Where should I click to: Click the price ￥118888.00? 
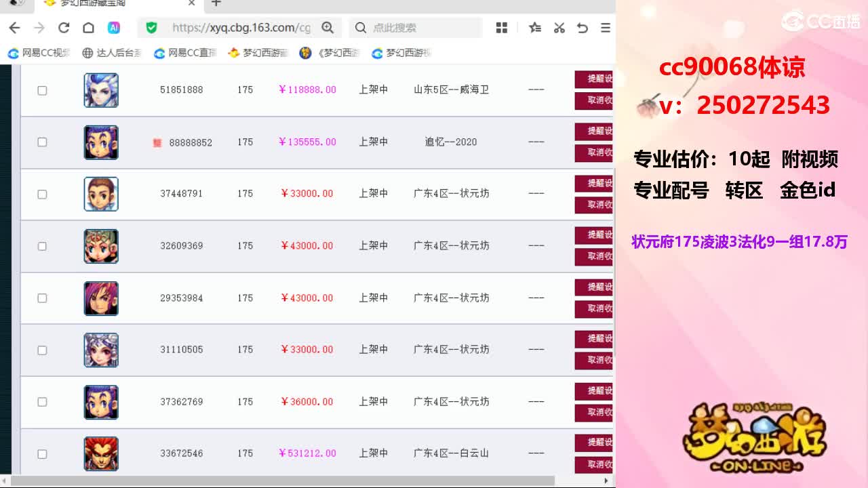[307, 90]
